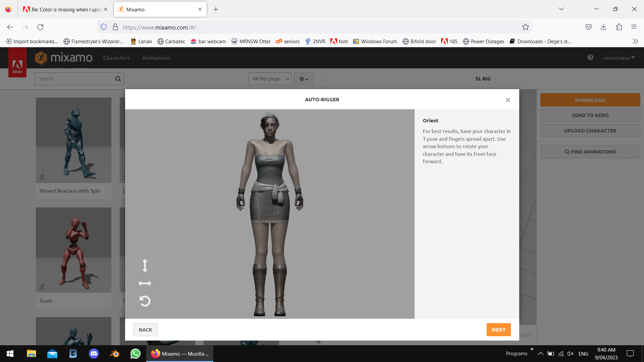
Task: Open the gear settings dropdown
Action: tap(303, 78)
